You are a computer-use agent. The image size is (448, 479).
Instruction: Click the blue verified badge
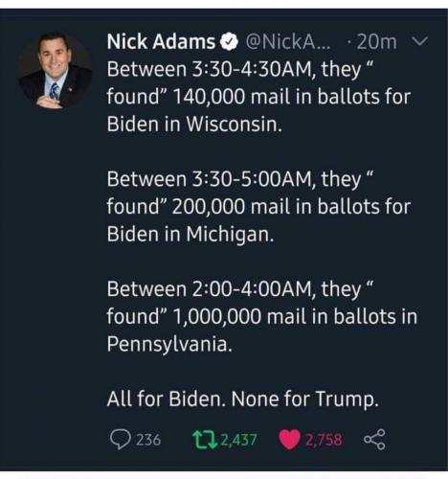click(229, 42)
